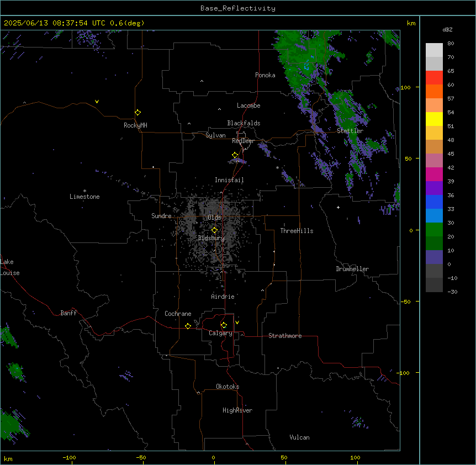Select the yellow diamond marker inside Calgary boundary
Screen dimensions: 476x465
(x=224, y=325)
